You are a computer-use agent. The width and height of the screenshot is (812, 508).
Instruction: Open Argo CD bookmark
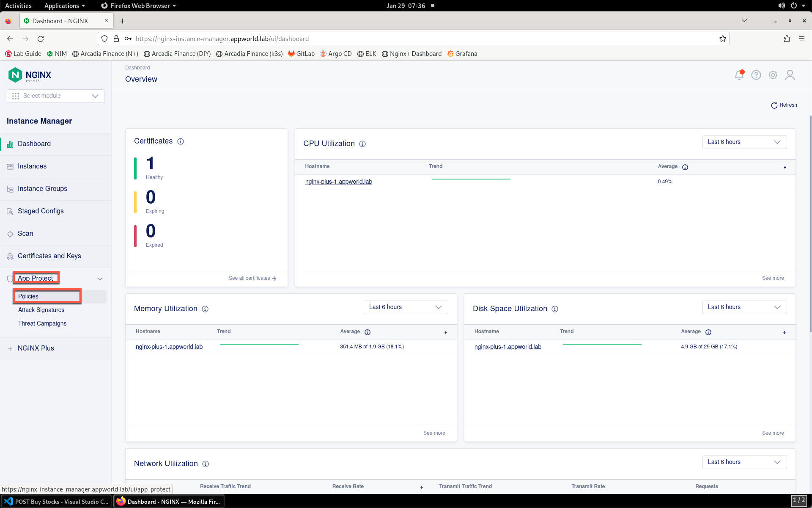tap(336, 54)
